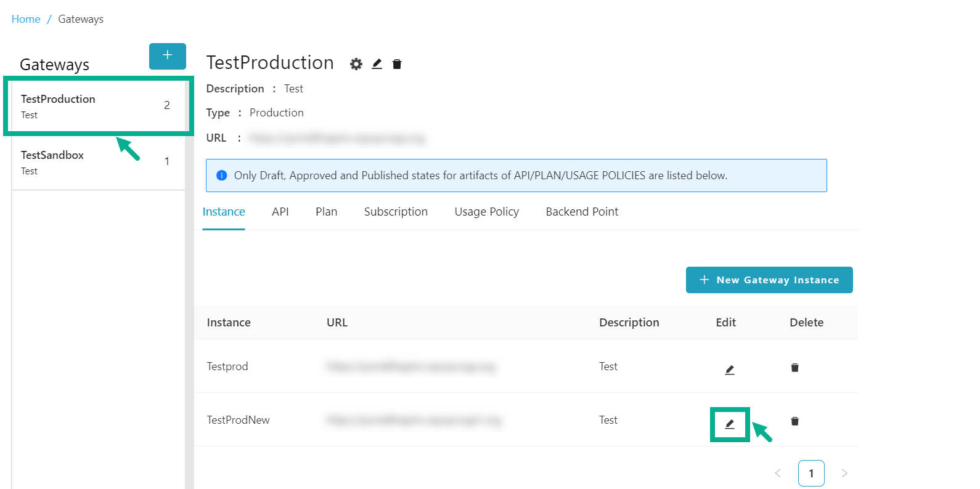Click page number 1 in pagination
This screenshot has height=489, width=980.
[811, 473]
